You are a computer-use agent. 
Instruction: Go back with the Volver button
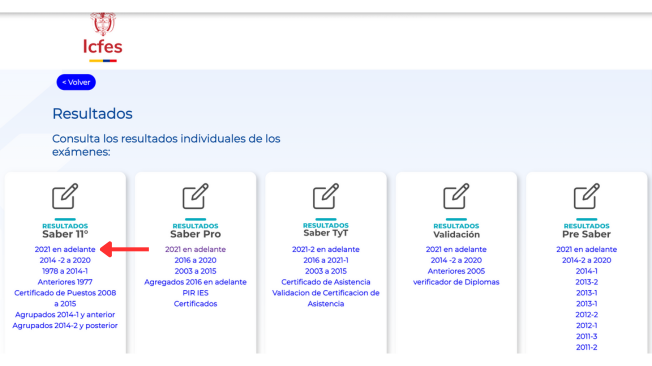(x=76, y=82)
